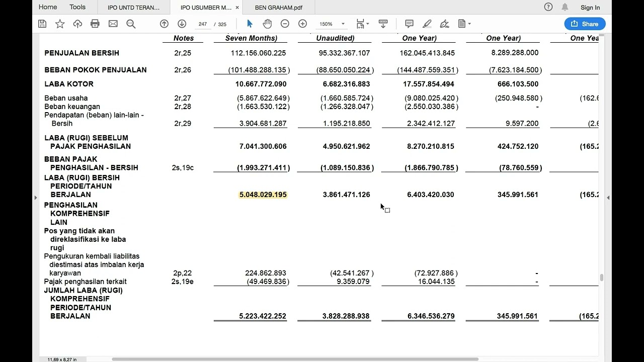Image resolution: width=644 pixels, height=362 pixels.
Task: Click Beban usaha row label
Action: click(66, 98)
